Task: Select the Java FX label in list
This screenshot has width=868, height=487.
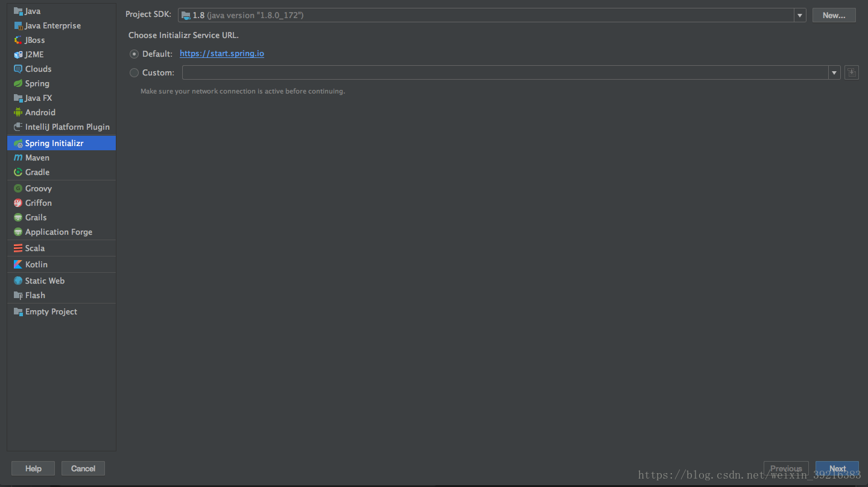Action: pyautogui.click(x=39, y=98)
